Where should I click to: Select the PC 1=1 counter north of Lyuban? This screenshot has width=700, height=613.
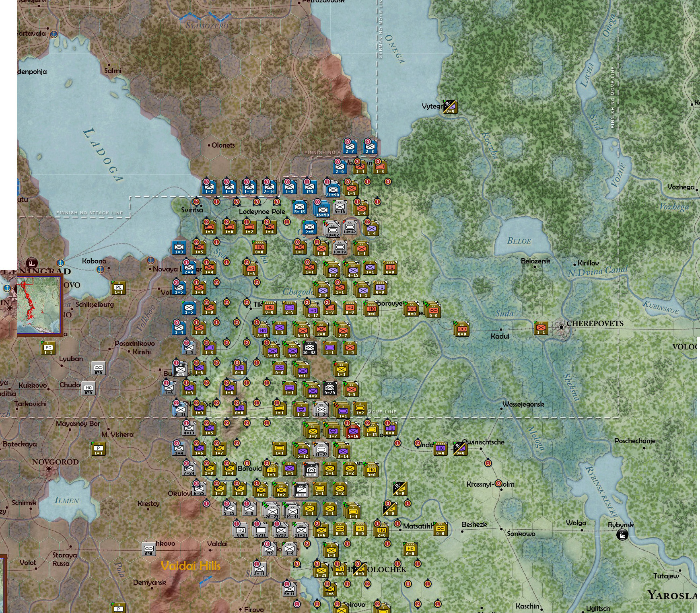48,348
